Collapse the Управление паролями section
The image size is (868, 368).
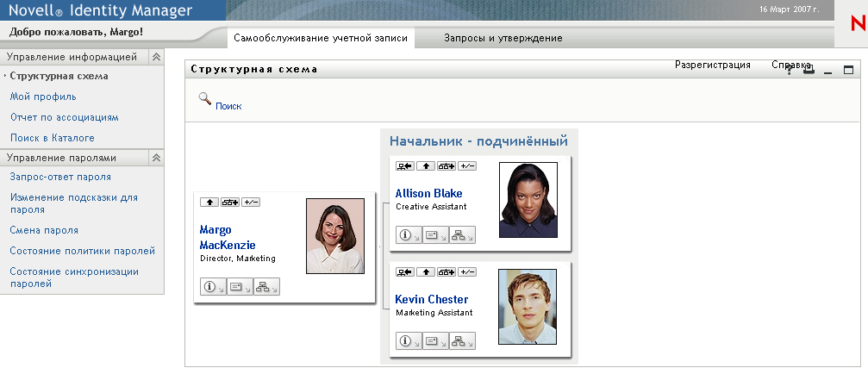click(x=156, y=158)
